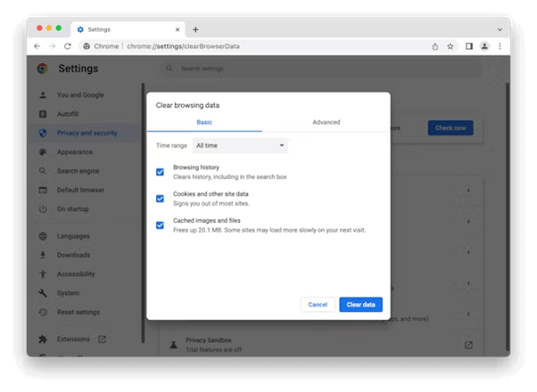This screenshot has height=392, width=537.
Task: Reload the page with the refresh icon
Action: [68, 46]
